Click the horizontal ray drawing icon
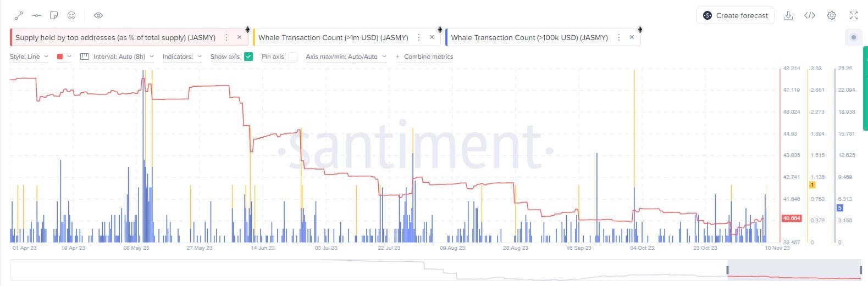 36,15
